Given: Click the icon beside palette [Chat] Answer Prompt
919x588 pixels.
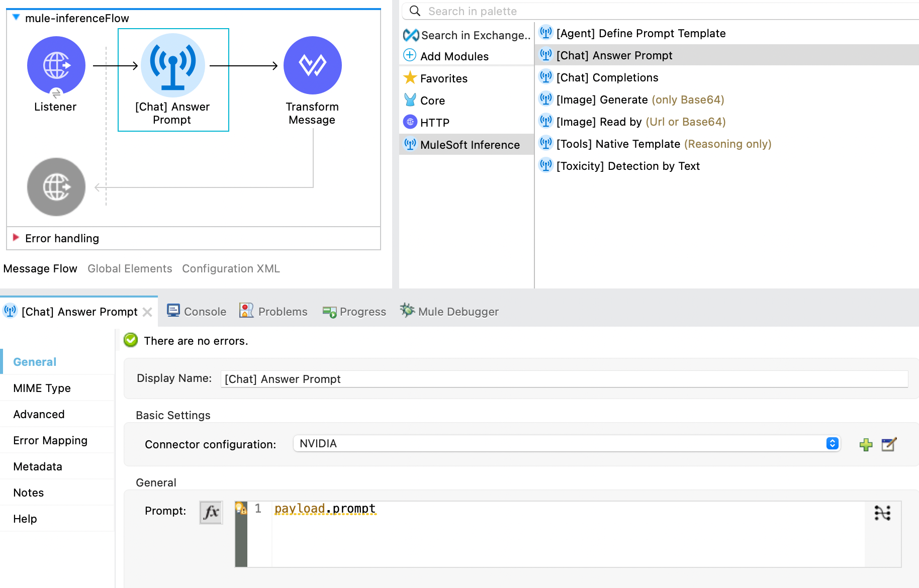Looking at the screenshot, I should [x=546, y=55].
